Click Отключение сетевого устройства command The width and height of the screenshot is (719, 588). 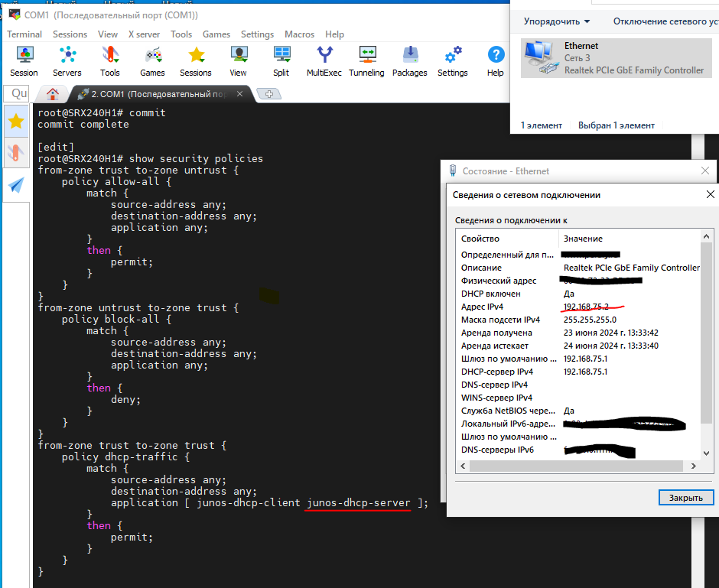[x=665, y=21]
